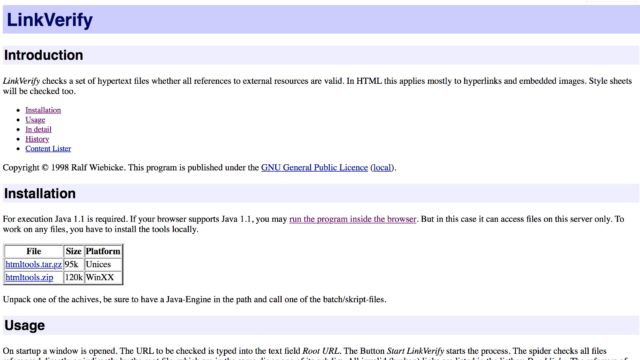Visit the Content Lister link

tap(48, 149)
